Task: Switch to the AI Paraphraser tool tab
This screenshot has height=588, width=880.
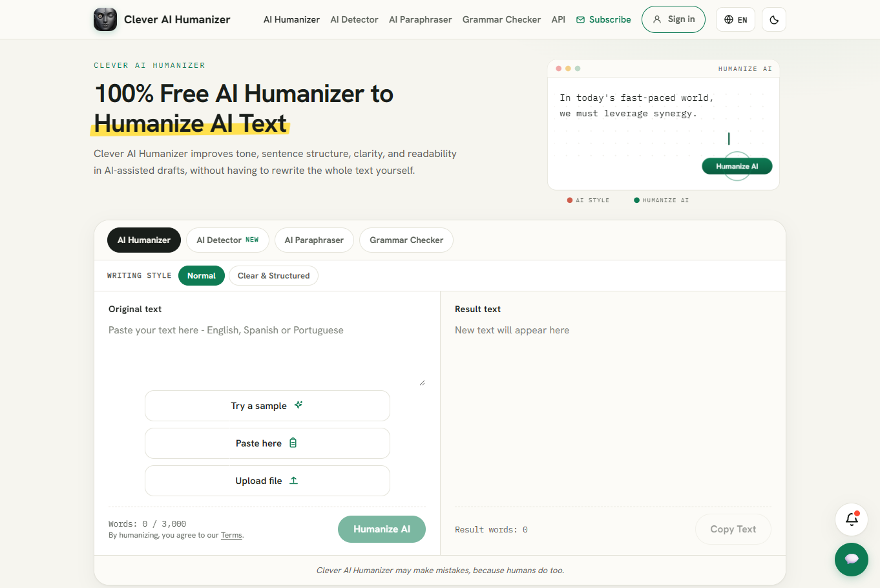Action: coord(314,240)
